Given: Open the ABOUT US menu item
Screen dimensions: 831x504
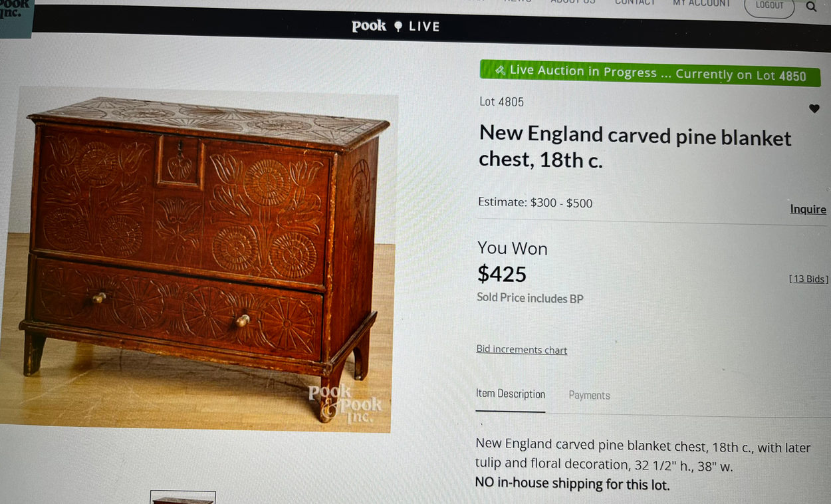Looking at the screenshot, I should click(572, 2).
